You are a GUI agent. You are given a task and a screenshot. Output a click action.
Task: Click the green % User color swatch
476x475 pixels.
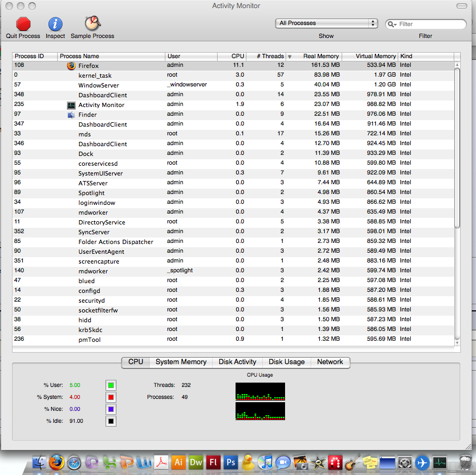[111, 385]
